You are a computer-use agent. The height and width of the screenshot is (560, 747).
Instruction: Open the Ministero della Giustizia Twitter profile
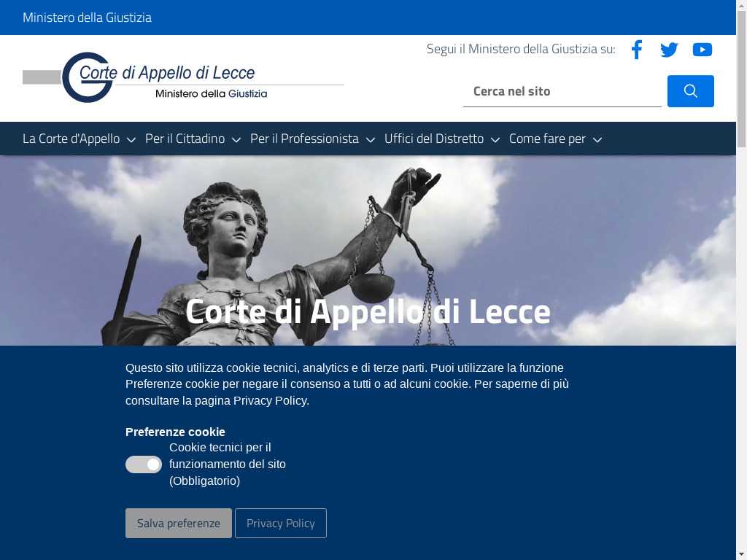669,50
